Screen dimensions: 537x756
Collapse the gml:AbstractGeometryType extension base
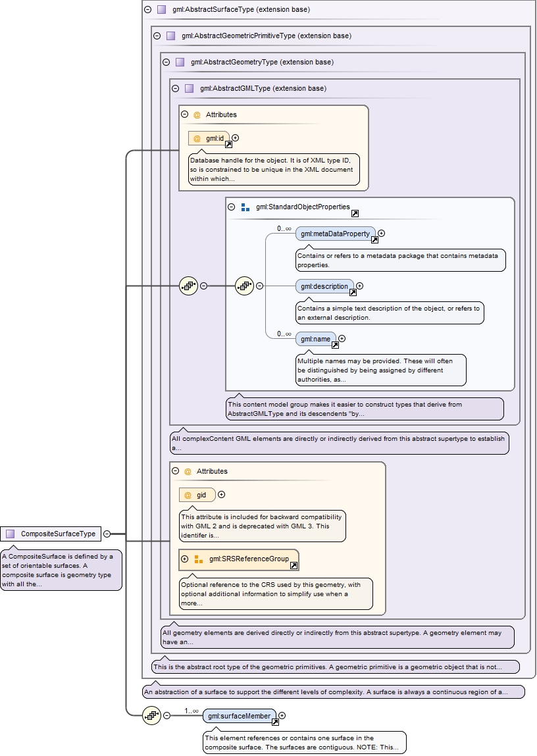click(x=166, y=63)
